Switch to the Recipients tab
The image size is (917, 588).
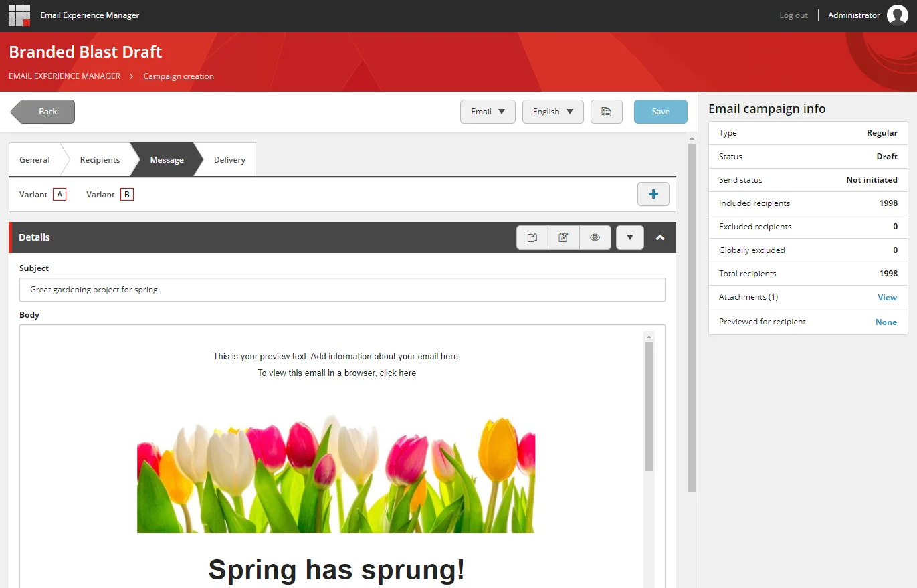point(100,160)
